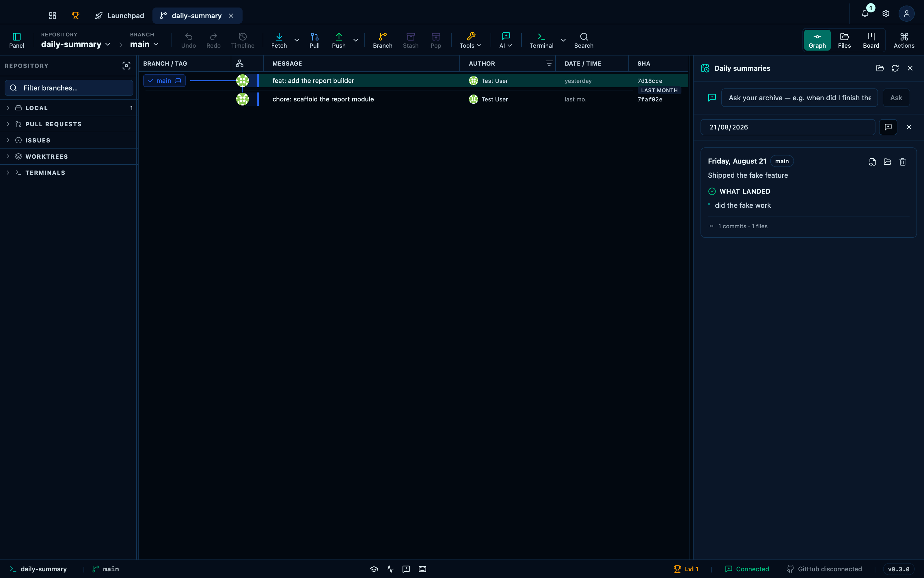Open the notifications bell
The height and width of the screenshot is (578, 924).
(865, 14)
